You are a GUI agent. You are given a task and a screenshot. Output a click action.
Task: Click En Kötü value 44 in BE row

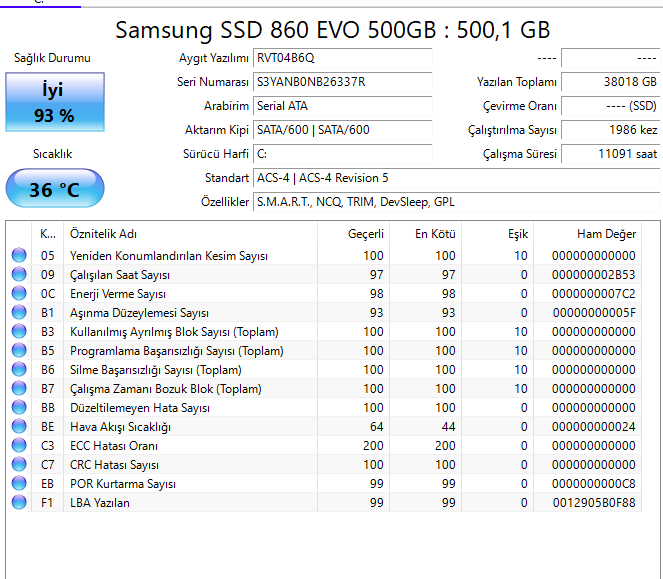tap(448, 427)
